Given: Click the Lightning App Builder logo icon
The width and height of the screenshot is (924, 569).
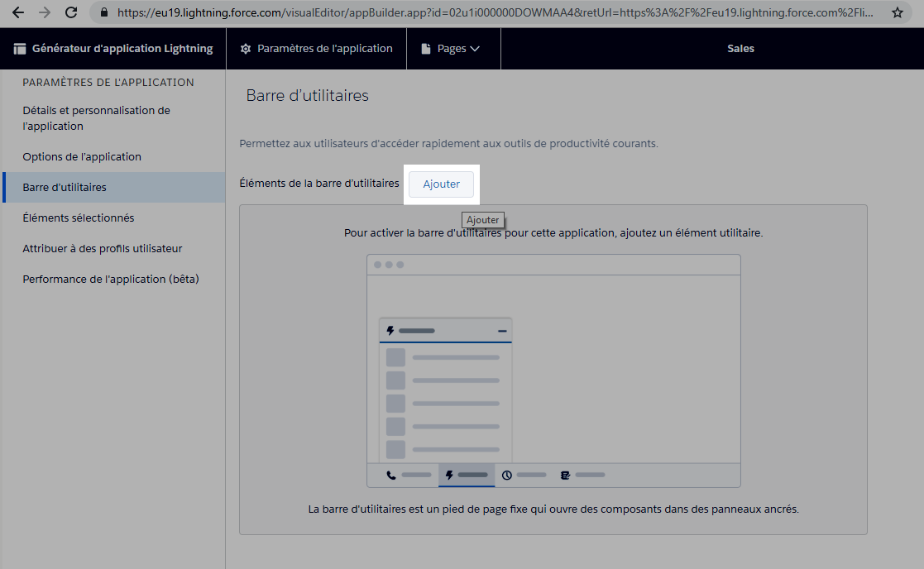Looking at the screenshot, I should [20, 49].
